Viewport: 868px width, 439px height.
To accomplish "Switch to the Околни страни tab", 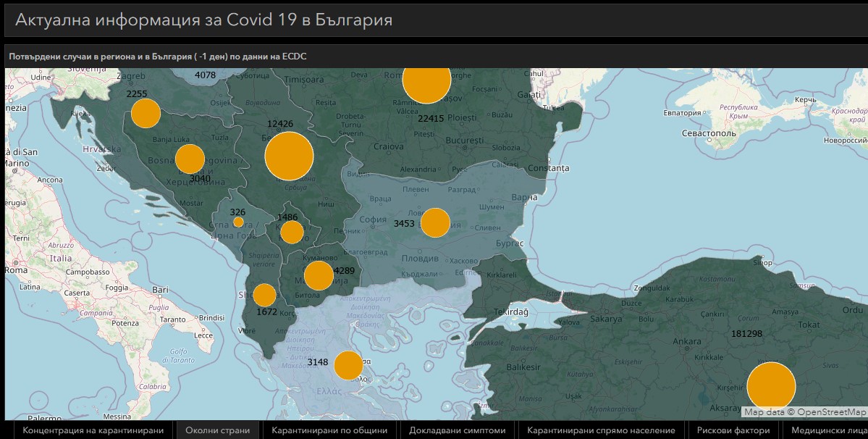I will point(218,430).
